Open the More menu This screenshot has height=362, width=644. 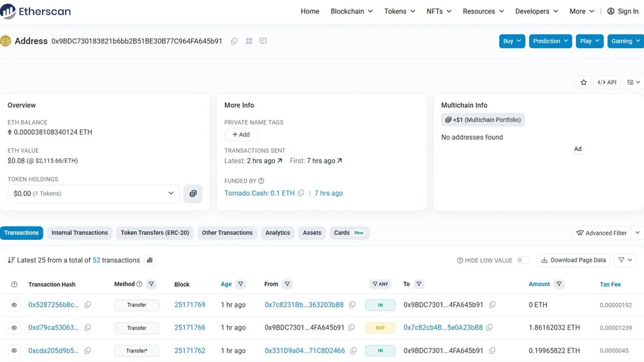pyautogui.click(x=582, y=11)
